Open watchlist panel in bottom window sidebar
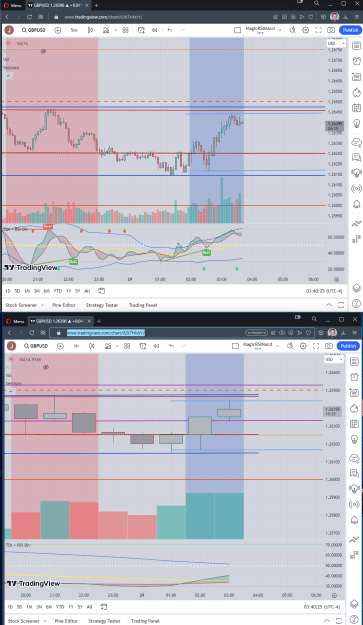This screenshot has width=363, height=625. click(354, 362)
